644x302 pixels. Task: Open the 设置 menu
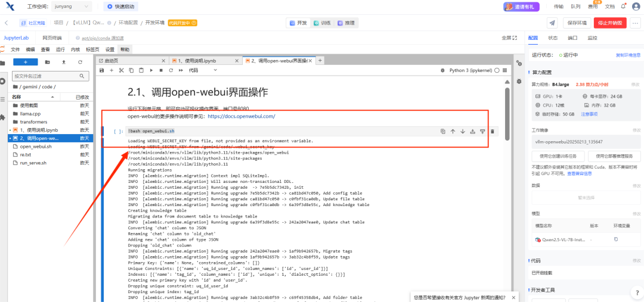110,49
